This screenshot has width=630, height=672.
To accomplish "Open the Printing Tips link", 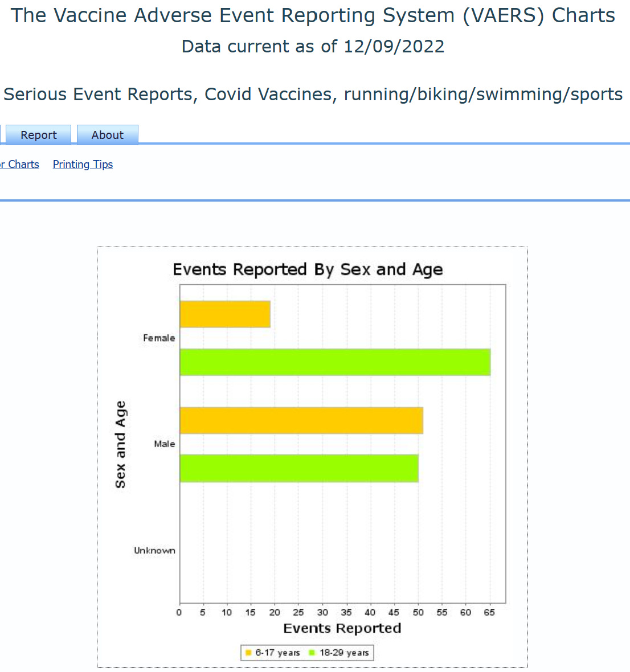I will click(83, 165).
